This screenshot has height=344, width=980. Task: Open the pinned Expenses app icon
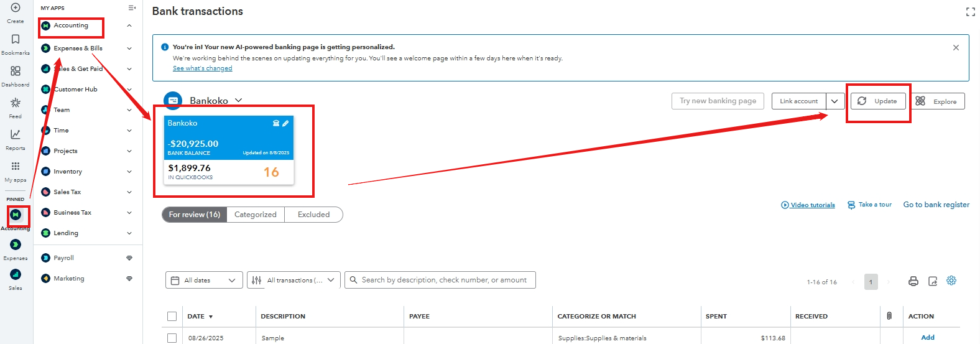click(x=16, y=244)
